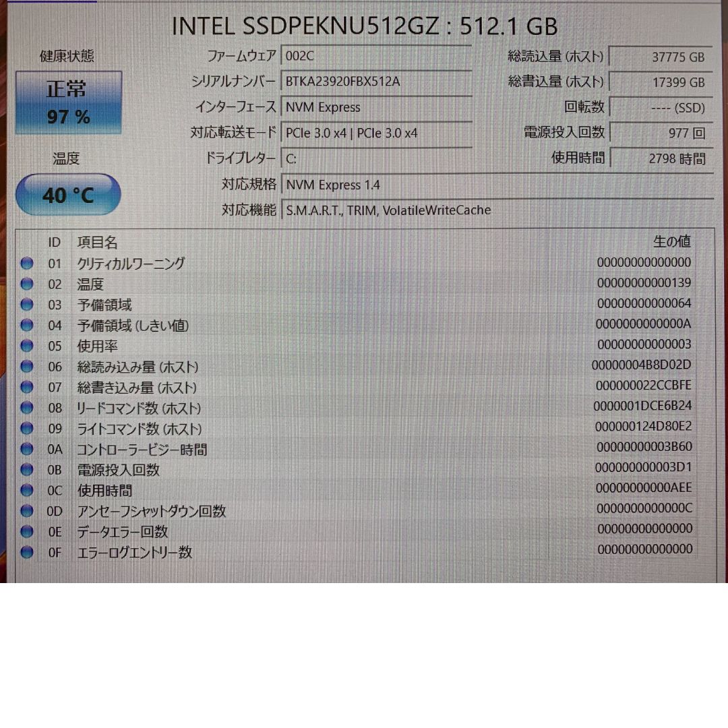
Task: Click power on count value 977 回
Action: [x=660, y=133]
